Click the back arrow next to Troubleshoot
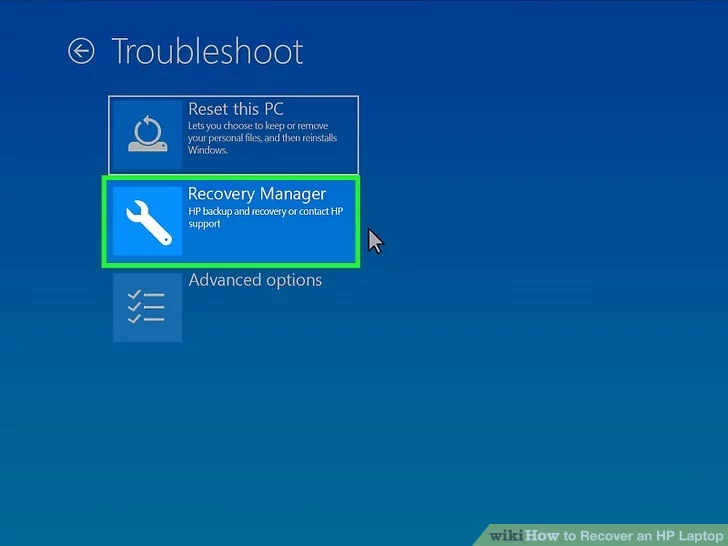The width and height of the screenshot is (728, 546). tap(81, 51)
